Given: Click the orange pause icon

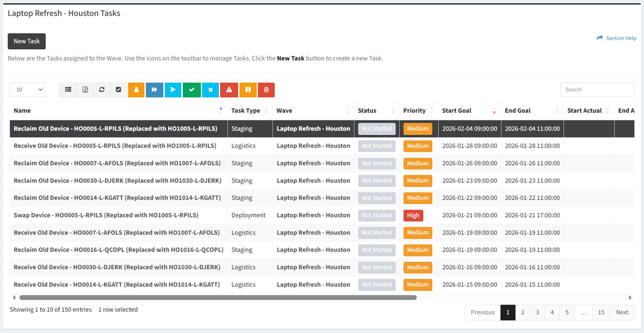Looking at the screenshot, I should click(x=248, y=90).
